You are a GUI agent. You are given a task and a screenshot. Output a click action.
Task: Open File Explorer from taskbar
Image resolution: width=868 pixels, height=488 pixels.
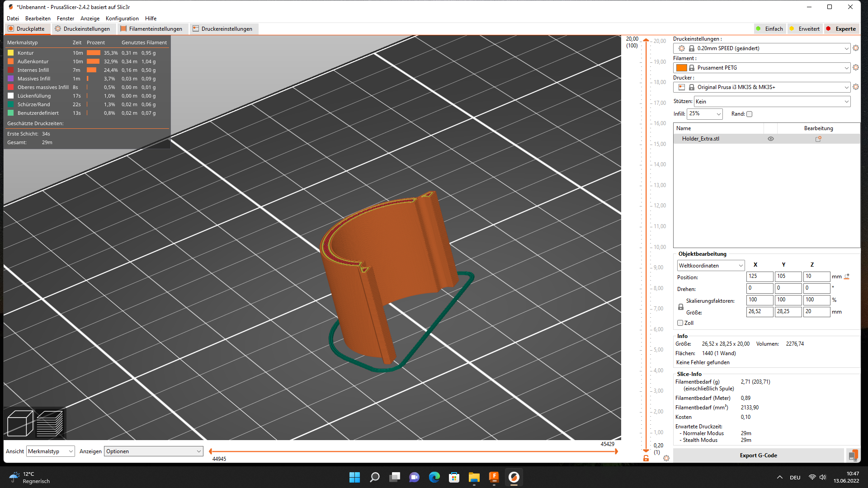474,477
